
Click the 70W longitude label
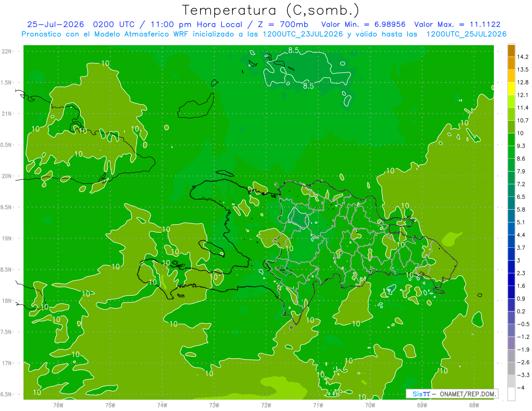(370, 405)
